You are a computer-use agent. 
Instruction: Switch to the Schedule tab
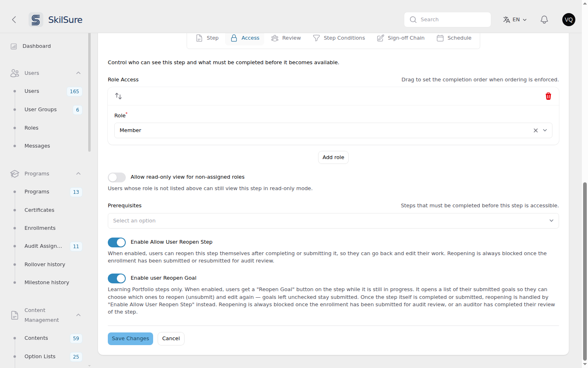coord(454,38)
